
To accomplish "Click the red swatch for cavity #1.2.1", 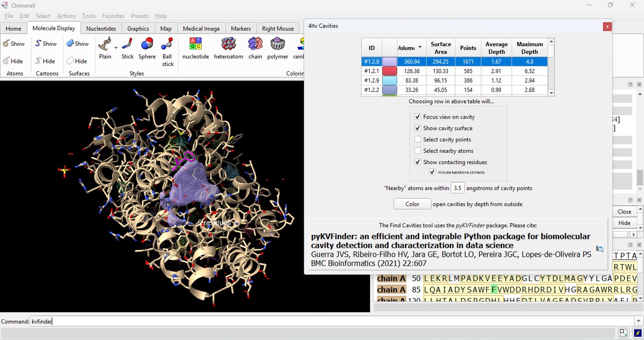I will pos(389,71).
